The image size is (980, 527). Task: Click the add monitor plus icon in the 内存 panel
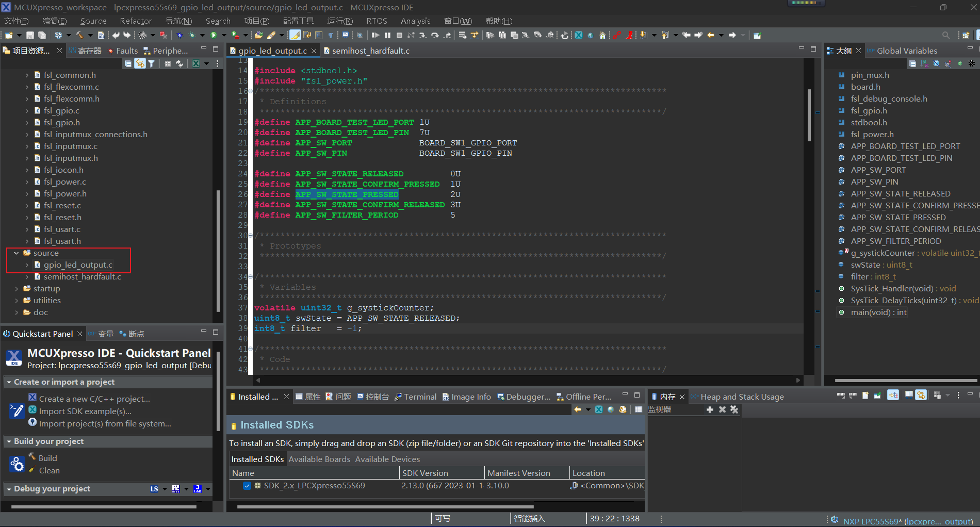(x=710, y=409)
